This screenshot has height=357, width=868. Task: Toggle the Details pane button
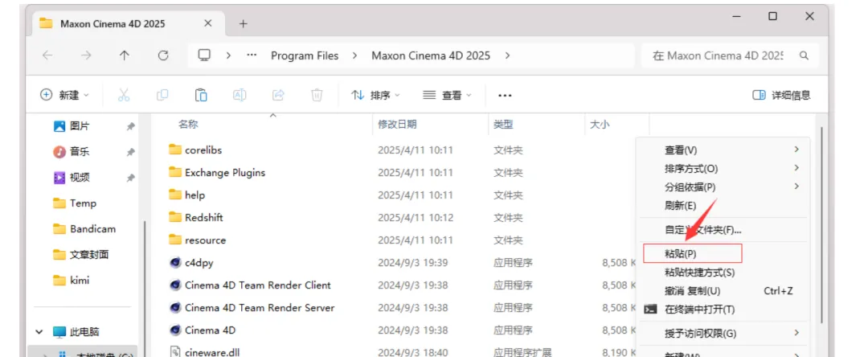click(782, 95)
